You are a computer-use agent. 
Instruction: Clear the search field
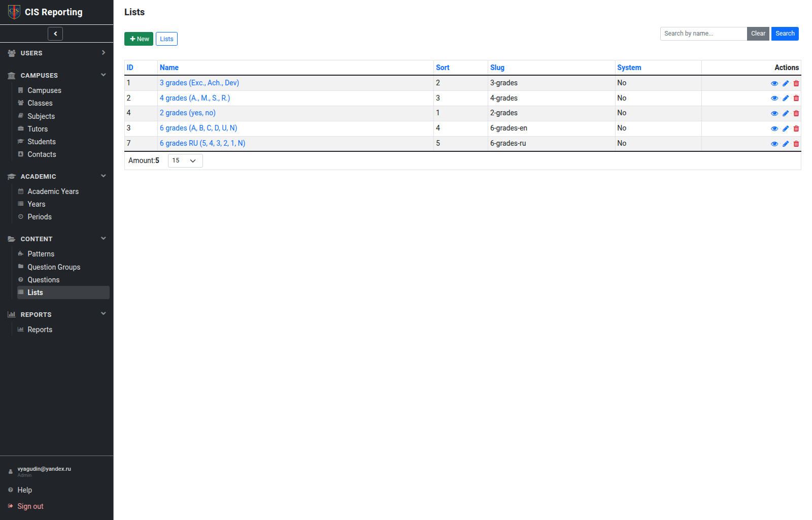(758, 34)
